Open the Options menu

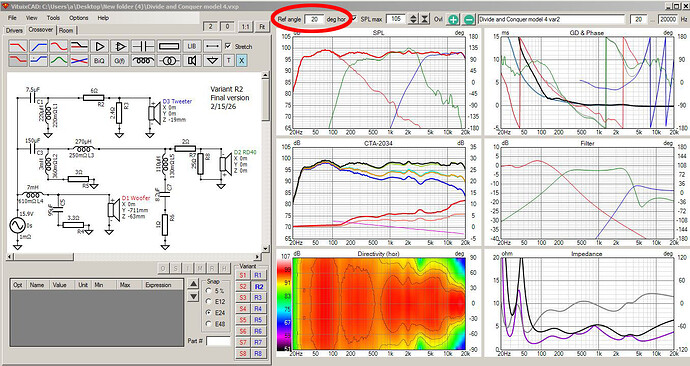79,18
